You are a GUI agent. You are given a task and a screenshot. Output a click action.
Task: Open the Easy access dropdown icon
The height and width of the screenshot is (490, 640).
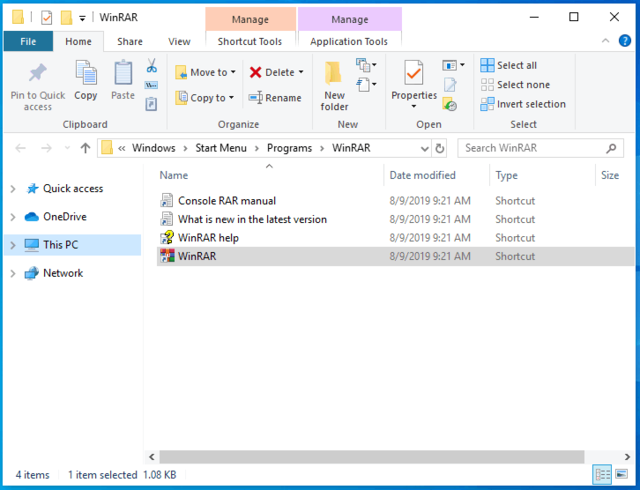[x=366, y=85]
